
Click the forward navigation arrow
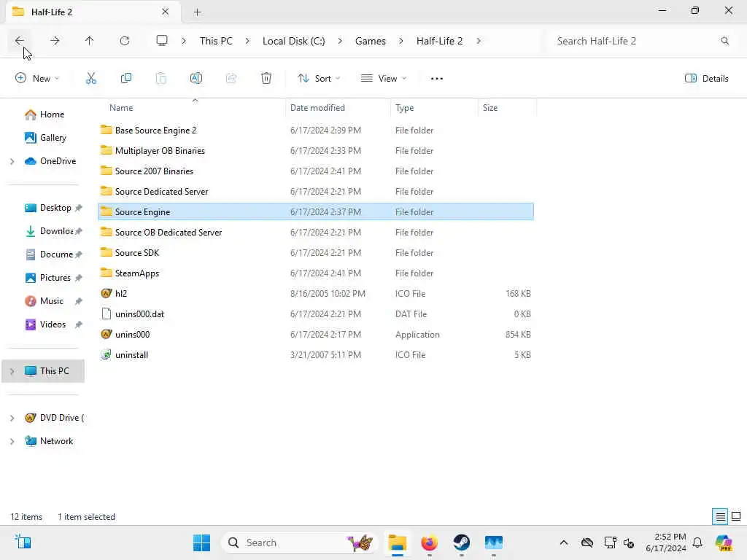[x=55, y=41]
